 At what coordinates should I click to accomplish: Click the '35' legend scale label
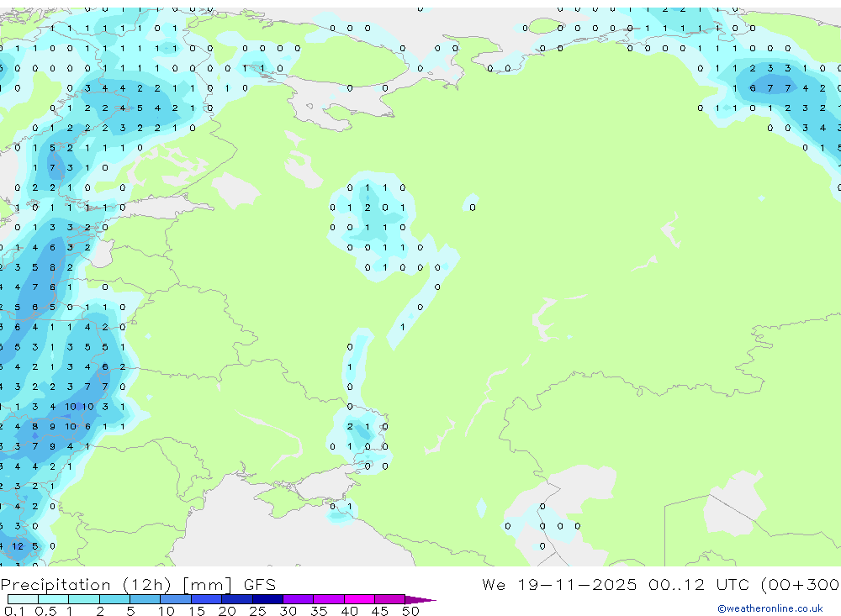tap(319, 611)
